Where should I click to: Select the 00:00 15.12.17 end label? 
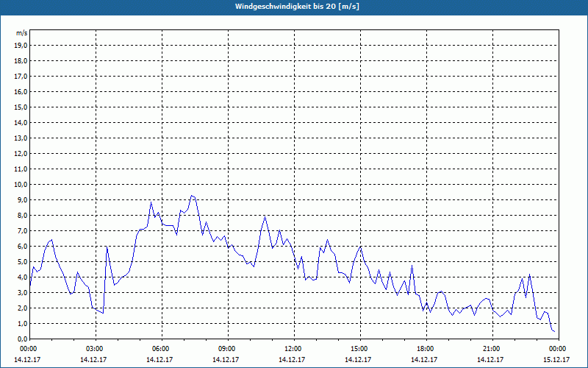(x=559, y=354)
